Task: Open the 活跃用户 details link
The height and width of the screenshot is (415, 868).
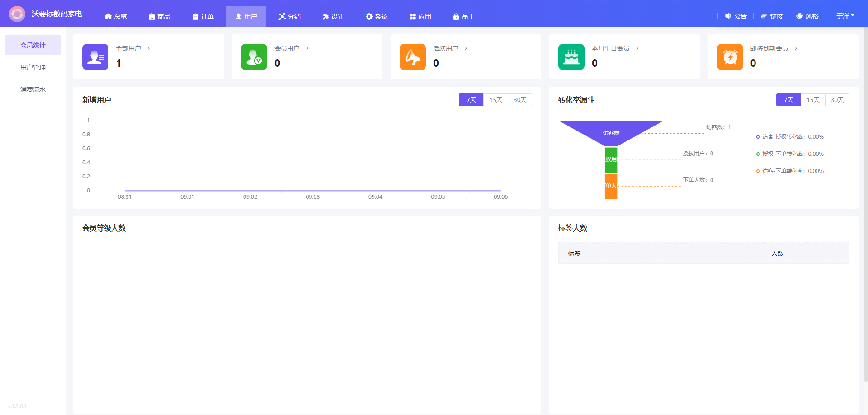Action: coord(450,48)
